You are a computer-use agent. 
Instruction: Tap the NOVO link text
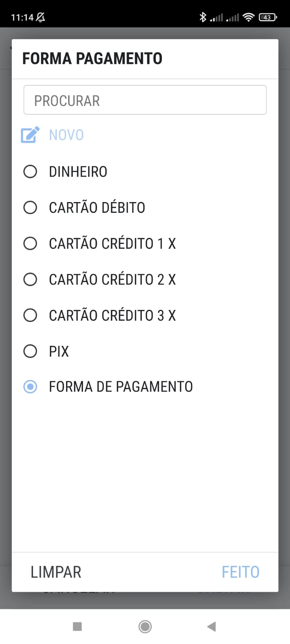[66, 135]
